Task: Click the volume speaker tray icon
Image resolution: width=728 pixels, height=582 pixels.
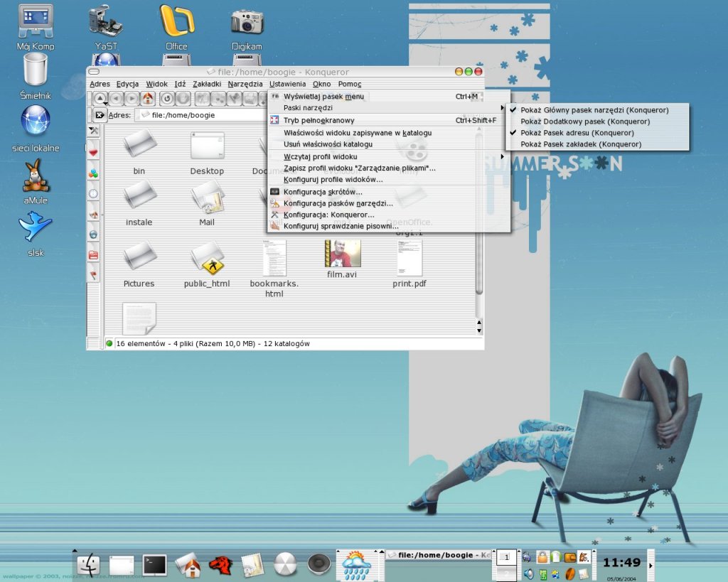Action: (x=529, y=574)
